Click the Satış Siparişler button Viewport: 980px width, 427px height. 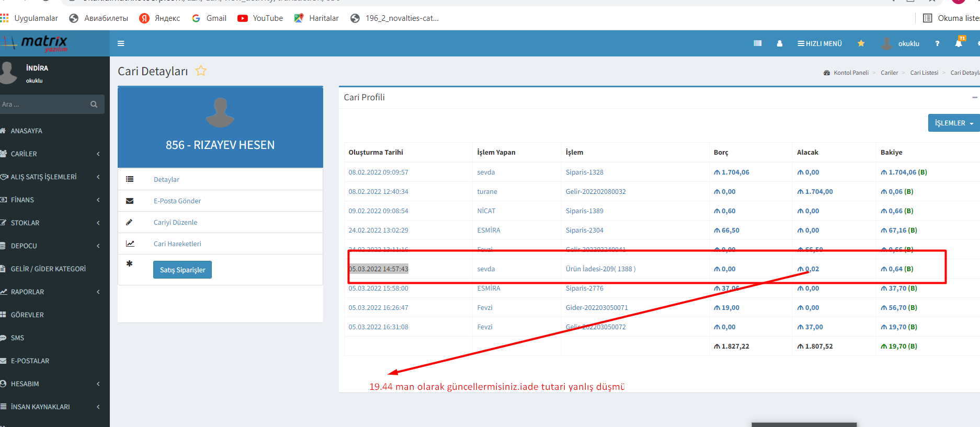click(182, 270)
